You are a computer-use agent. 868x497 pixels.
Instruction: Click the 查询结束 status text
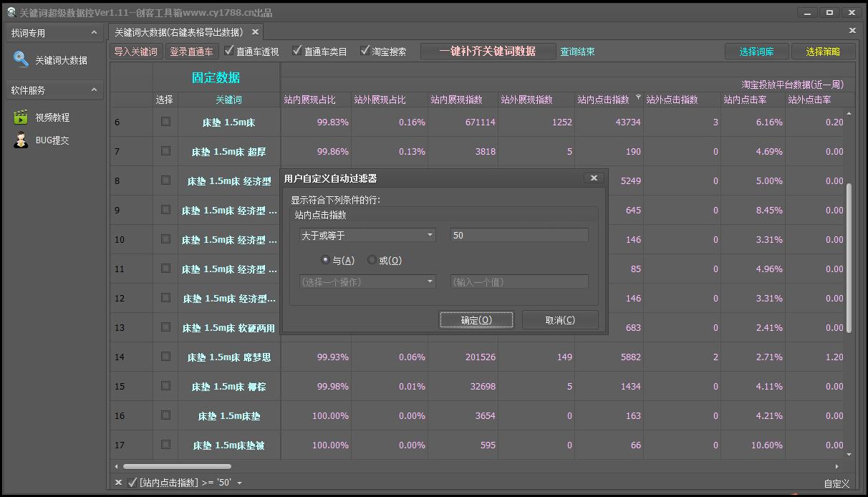click(x=577, y=52)
